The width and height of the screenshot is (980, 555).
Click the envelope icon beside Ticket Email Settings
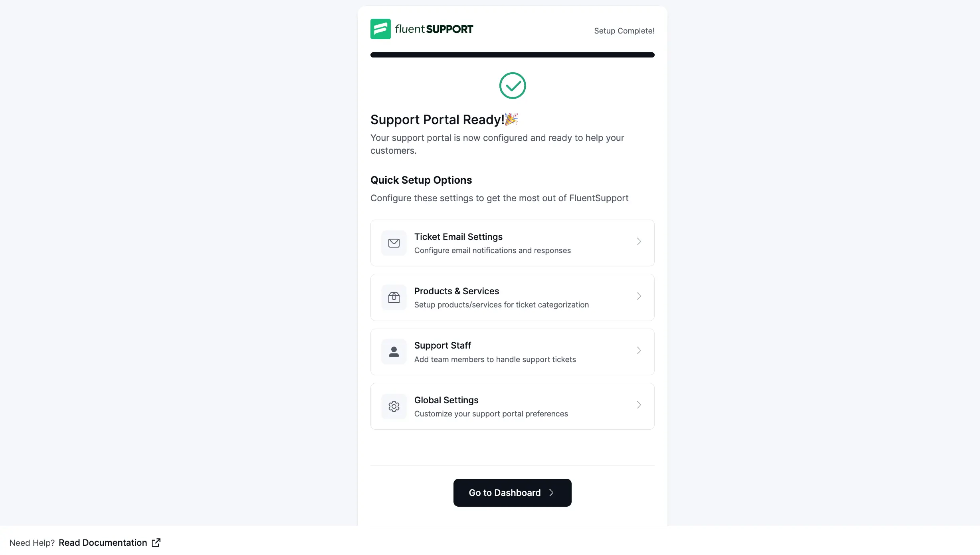394,243
